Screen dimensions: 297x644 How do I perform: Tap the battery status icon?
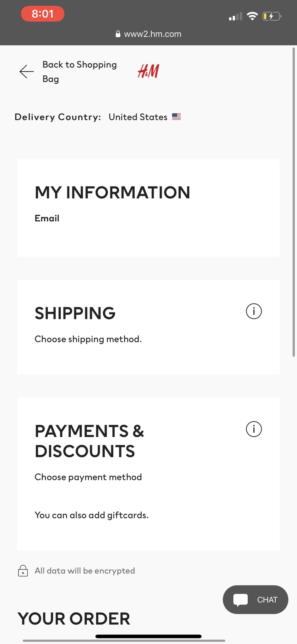(272, 16)
